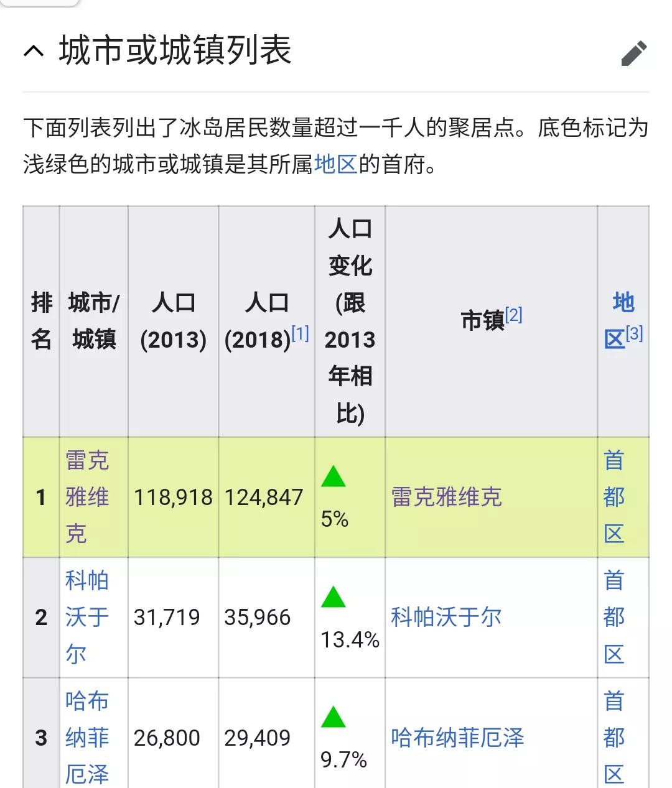This screenshot has width=672, height=788.
Task: Open footnote [1] beside 人口(2018)
Action: coord(300,334)
